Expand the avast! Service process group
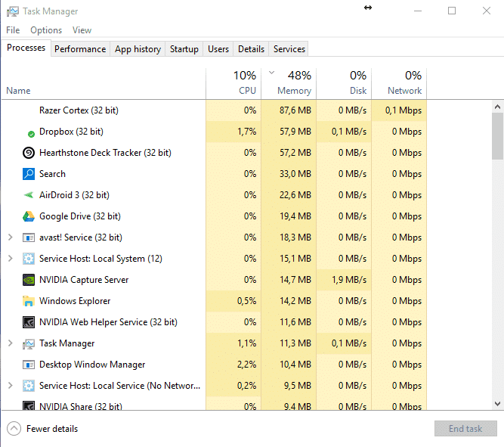 (x=11, y=237)
